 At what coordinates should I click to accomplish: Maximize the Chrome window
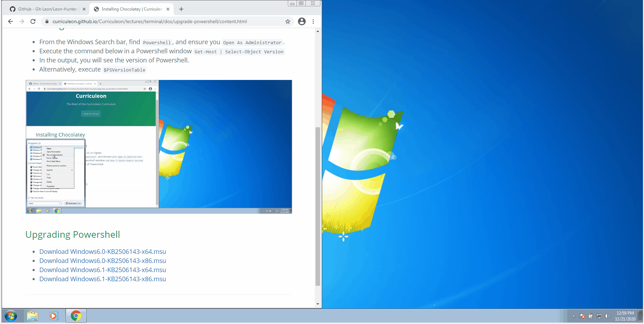pos(301,3)
